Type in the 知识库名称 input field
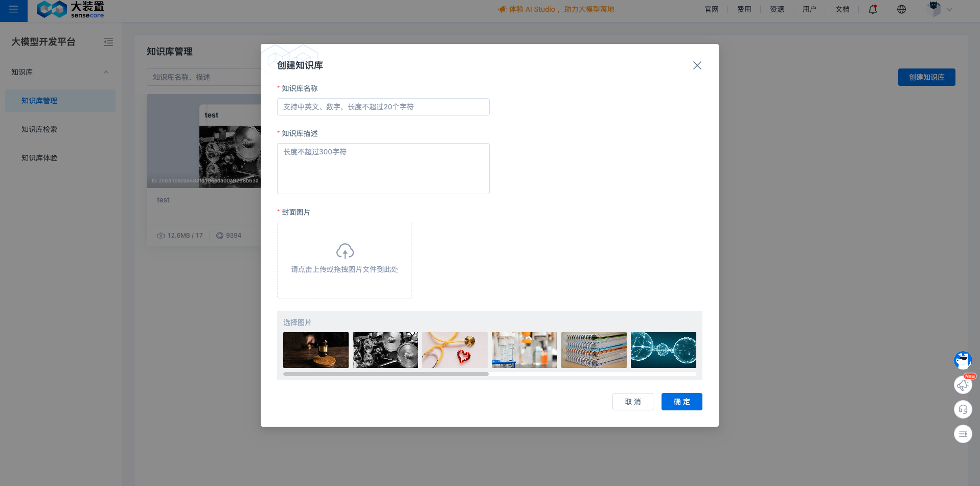The image size is (980, 486). point(383,107)
